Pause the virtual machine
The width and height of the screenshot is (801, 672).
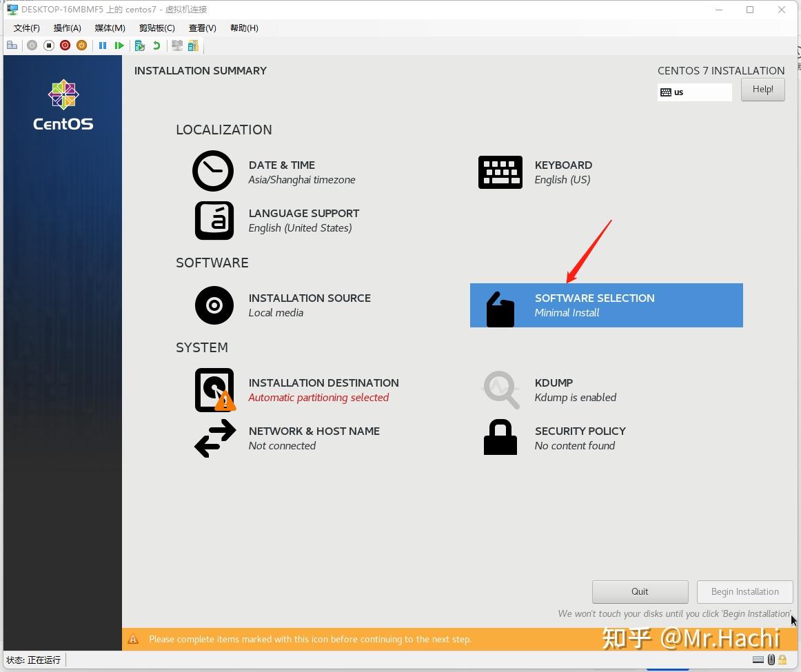click(103, 45)
